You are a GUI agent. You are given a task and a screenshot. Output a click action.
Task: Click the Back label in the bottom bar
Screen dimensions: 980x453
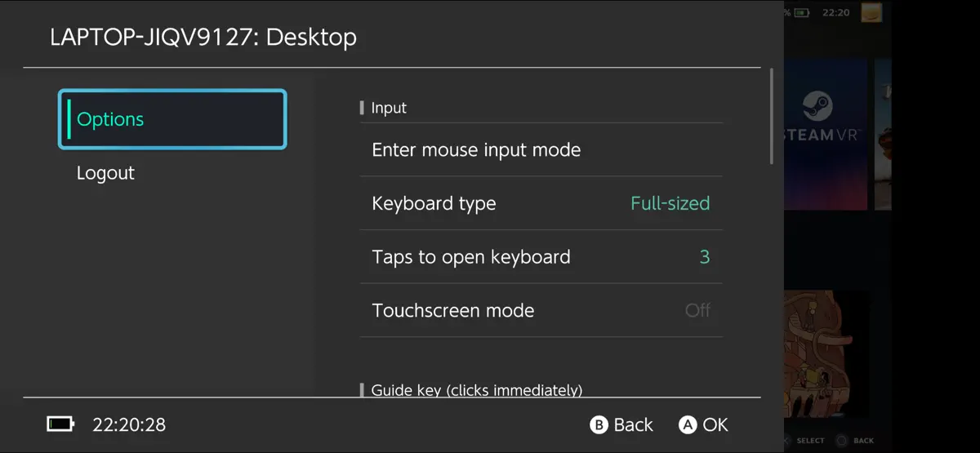click(x=633, y=425)
